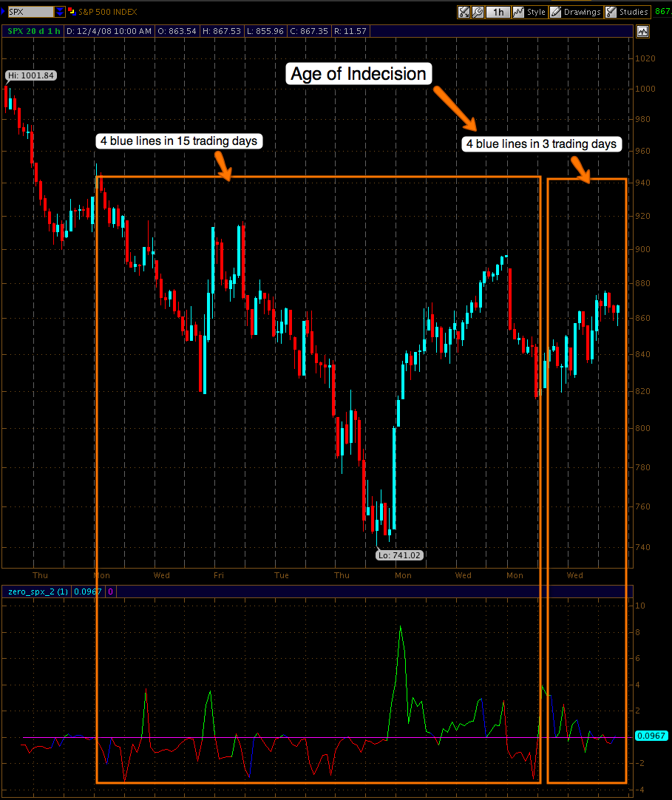Click the 'SPX 20 d 1 h' chart label
Screen dimensions: 672x800
34,31
